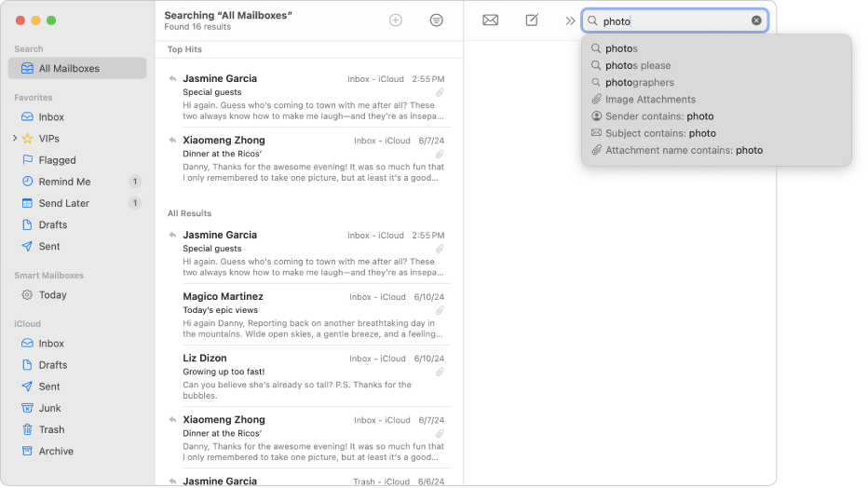868x488 pixels.
Task: Open the iCloud Archive folder
Action: click(56, 451)
